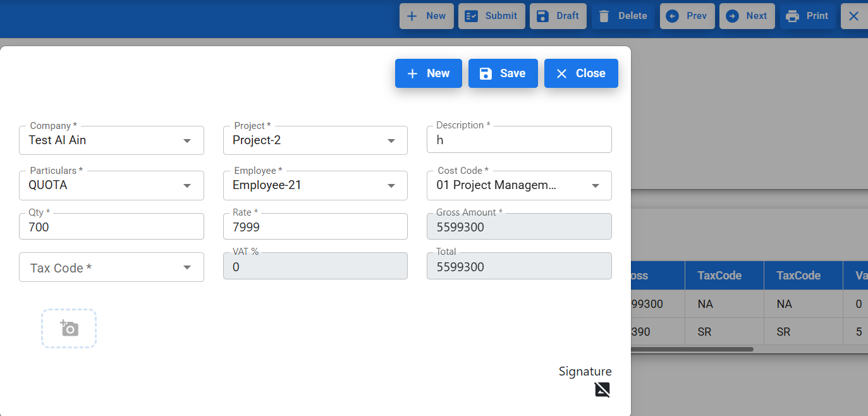Screen dimensions: 868x416
Task: Click Print in the top toolbar
Action: pyautogui.click(x=807, y=16)
